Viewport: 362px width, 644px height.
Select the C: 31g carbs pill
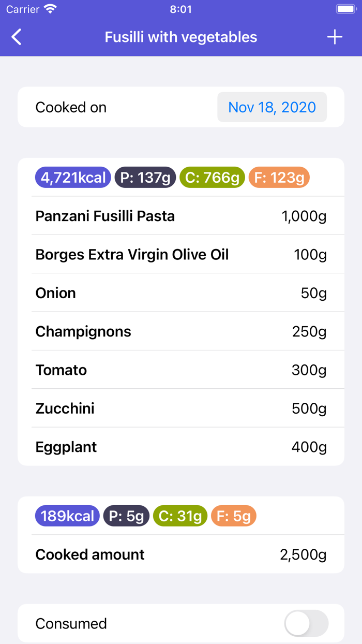pyautogui.click(x=180, y=516)
